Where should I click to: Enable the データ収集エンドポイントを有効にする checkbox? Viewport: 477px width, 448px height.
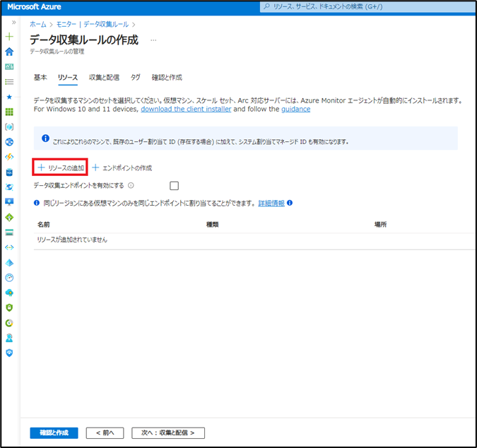click(174, 186)
